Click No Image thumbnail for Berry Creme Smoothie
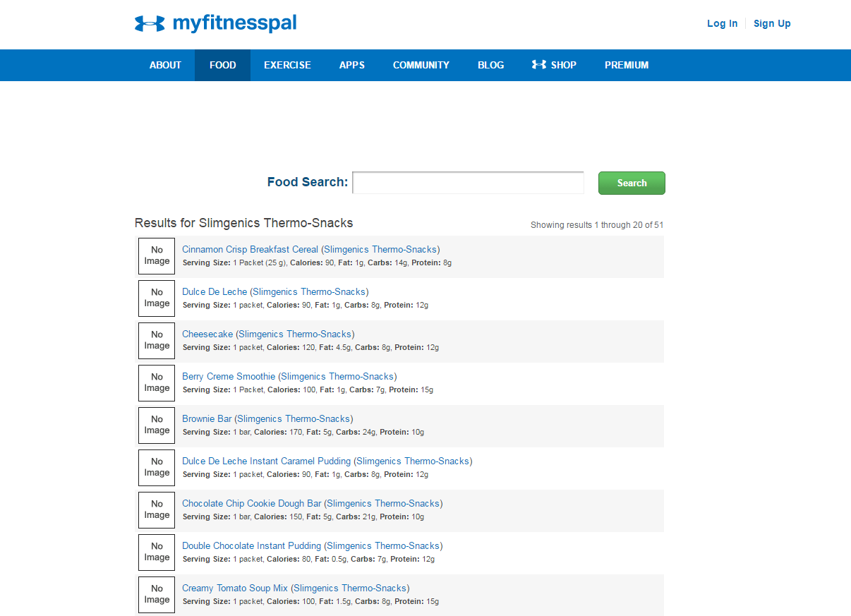This screenshot has height=616, width=851. click(157, 383)
